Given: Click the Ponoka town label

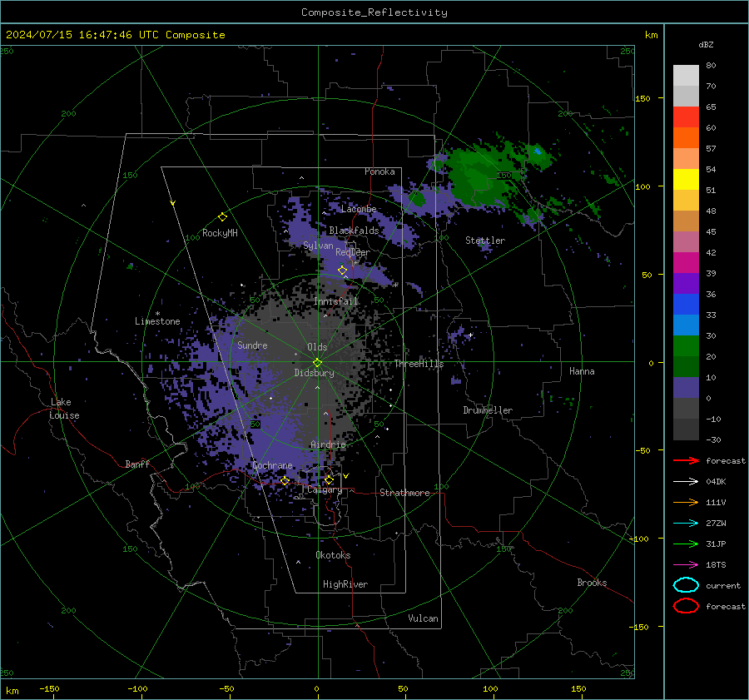Looking at the screenshot, I should pyautogui.click(x=379, y=171).
